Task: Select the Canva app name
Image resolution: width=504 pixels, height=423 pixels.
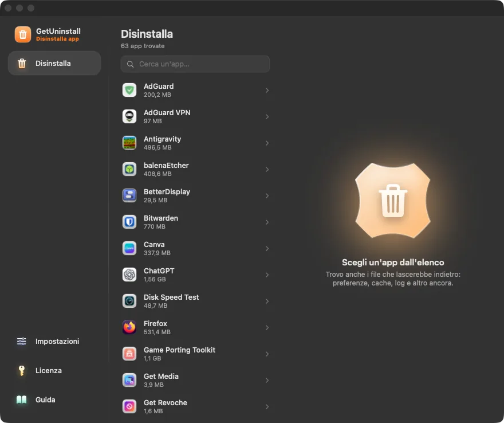Action: point(154,245)
